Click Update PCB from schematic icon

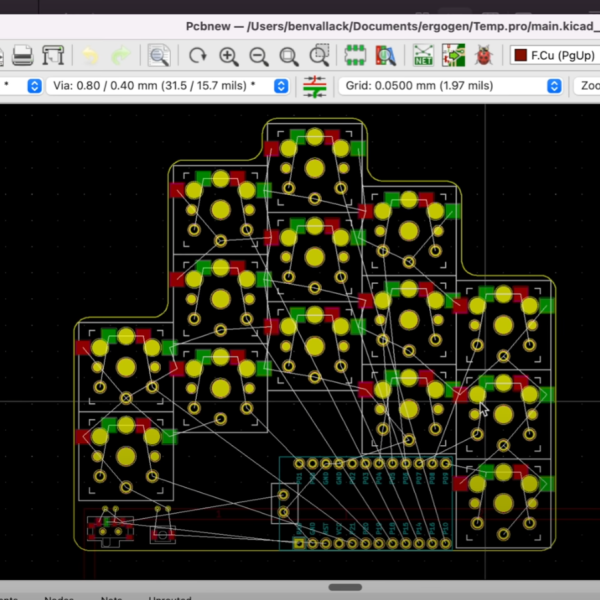coord(453,55)
